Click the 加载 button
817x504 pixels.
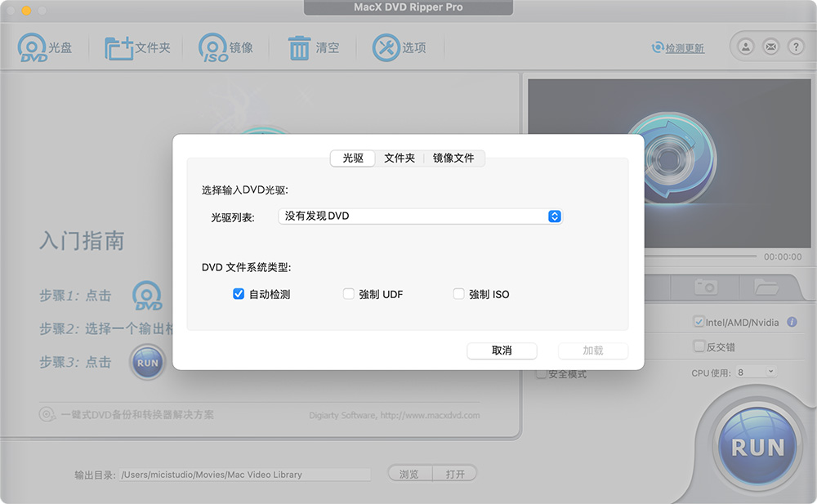[593, 350]
